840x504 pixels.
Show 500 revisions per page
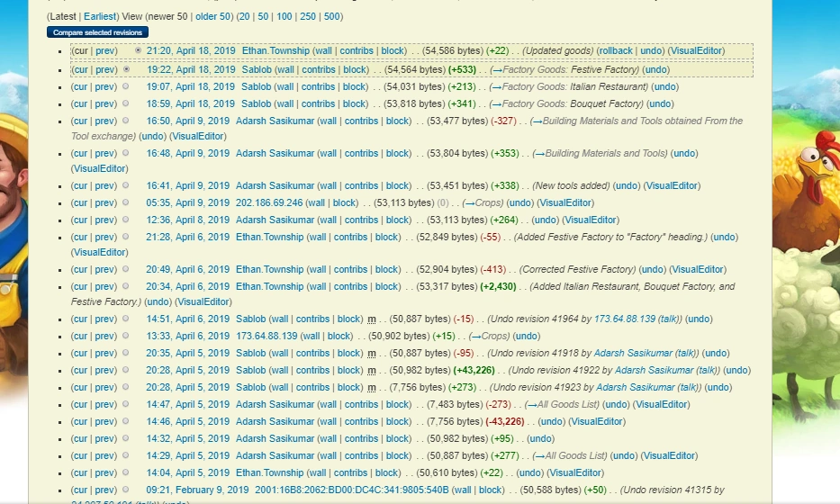[x=331, y=16]
